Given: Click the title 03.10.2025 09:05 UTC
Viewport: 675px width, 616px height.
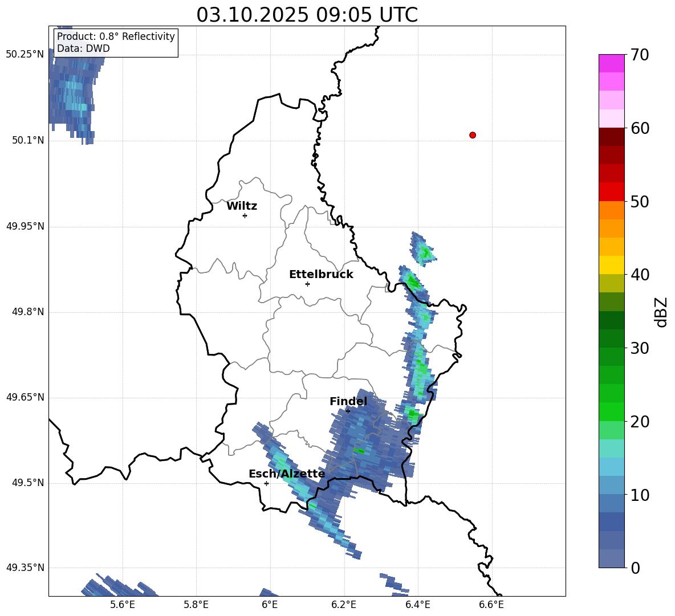Looking at the screenshot, I should (307, 15).
